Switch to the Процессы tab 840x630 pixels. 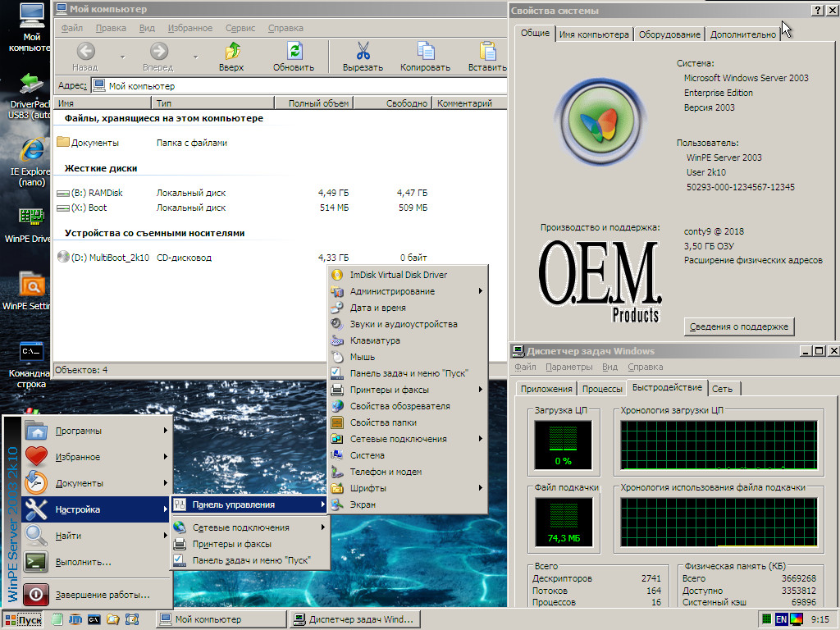pos(601,389)
